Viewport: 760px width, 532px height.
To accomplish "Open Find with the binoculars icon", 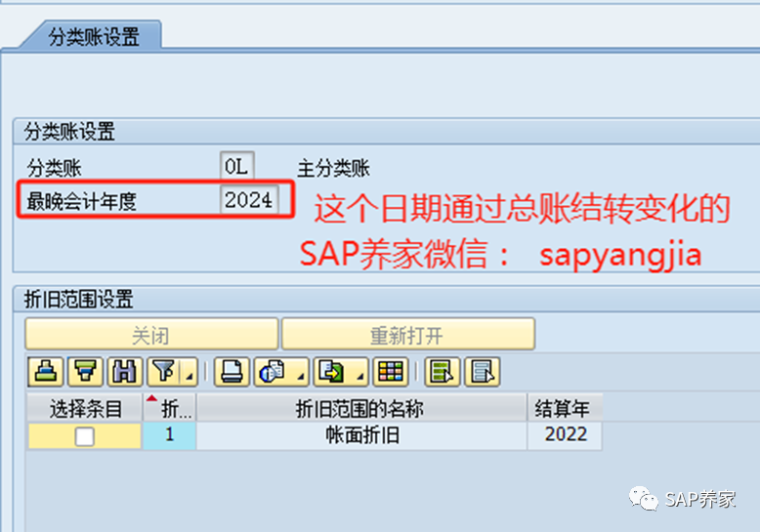I will pos(125,372).
